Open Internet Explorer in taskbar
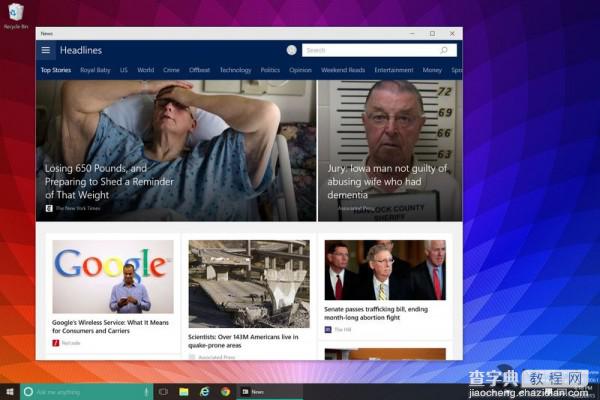 (204, 392)
